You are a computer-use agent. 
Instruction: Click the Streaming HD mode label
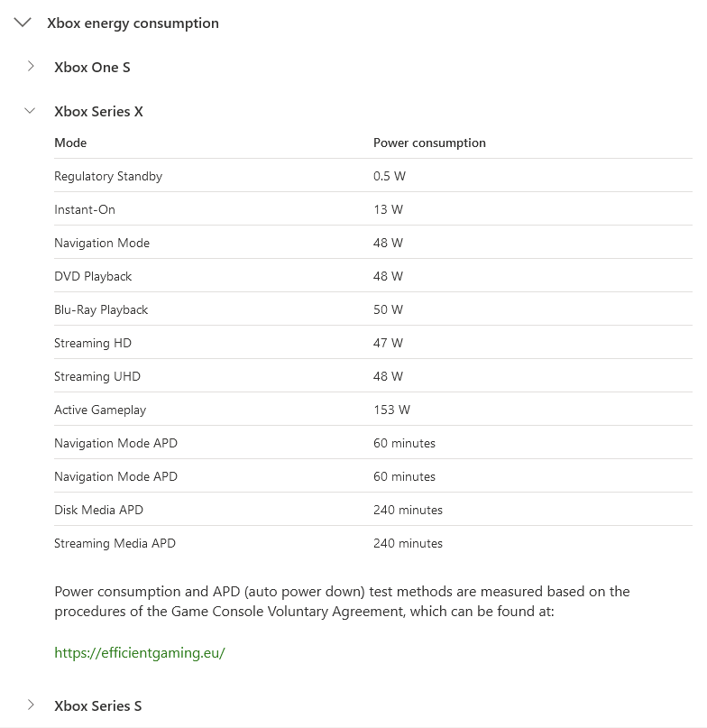click(93, 344)
